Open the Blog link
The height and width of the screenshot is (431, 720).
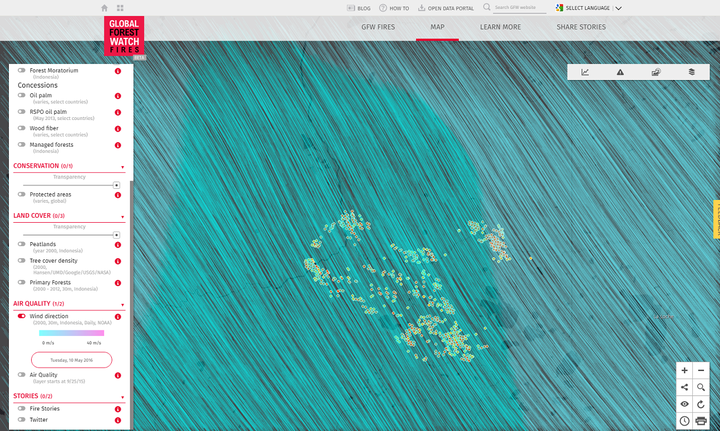(x=359, y=8)
